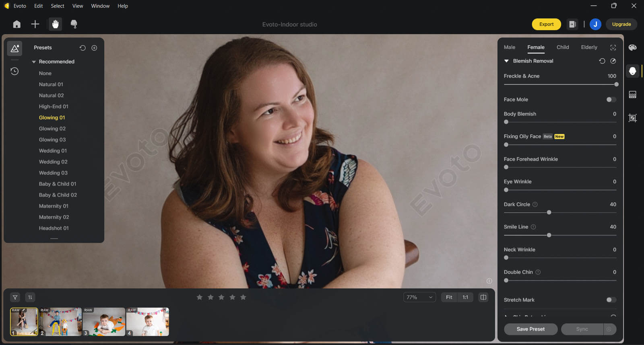644x345 pixels.
Task: Enable the Face Mole toggle
Action: click(611, 100)
